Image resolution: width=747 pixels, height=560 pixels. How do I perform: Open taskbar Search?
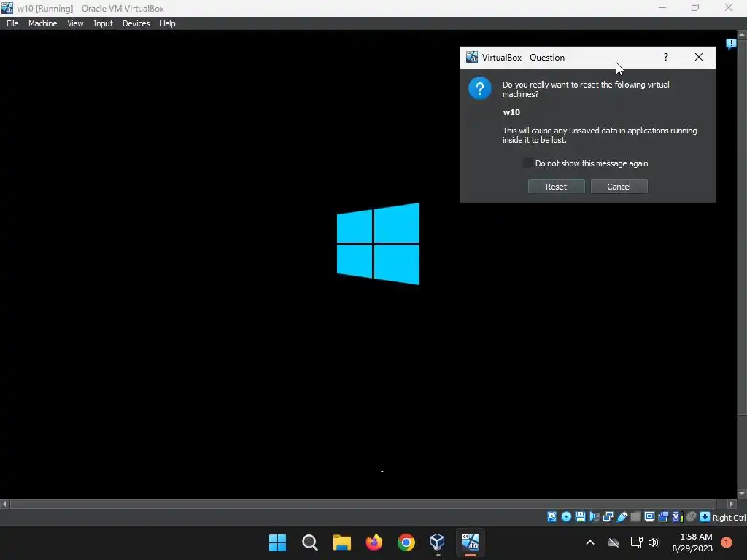pyautogui.click(x=309, y=542)
